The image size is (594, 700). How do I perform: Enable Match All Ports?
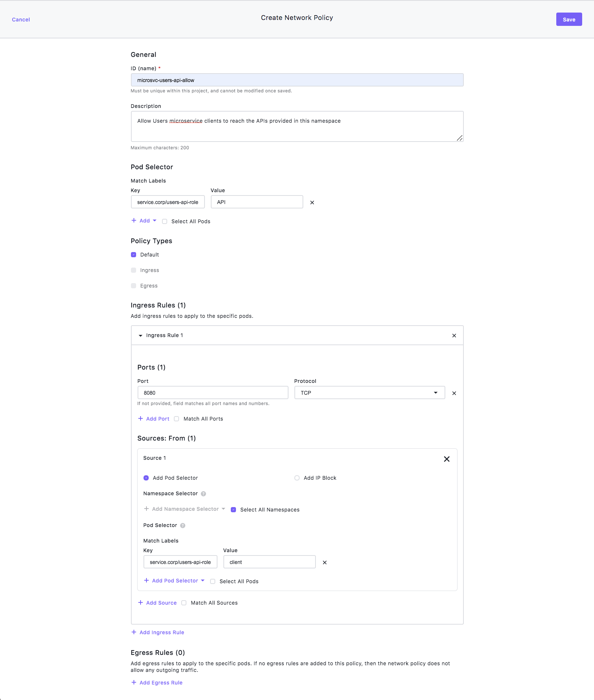tap(176, 419)
